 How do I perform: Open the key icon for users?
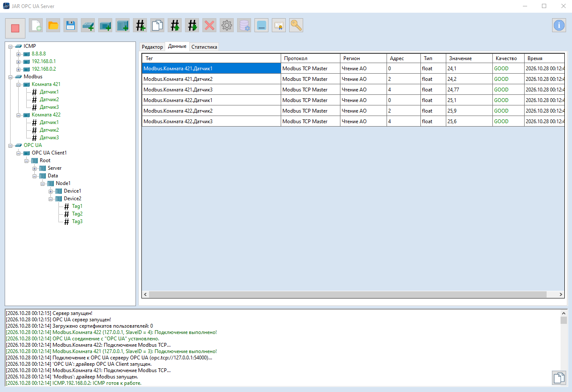point(296,25)
